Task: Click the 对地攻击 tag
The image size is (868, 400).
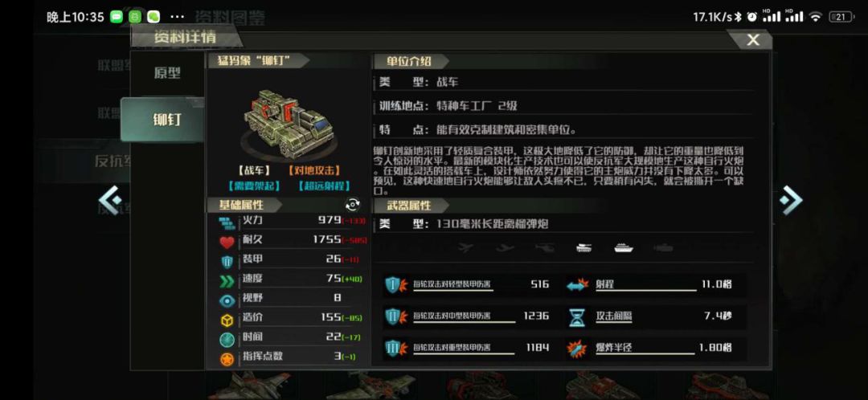Action: click(314, 171)
